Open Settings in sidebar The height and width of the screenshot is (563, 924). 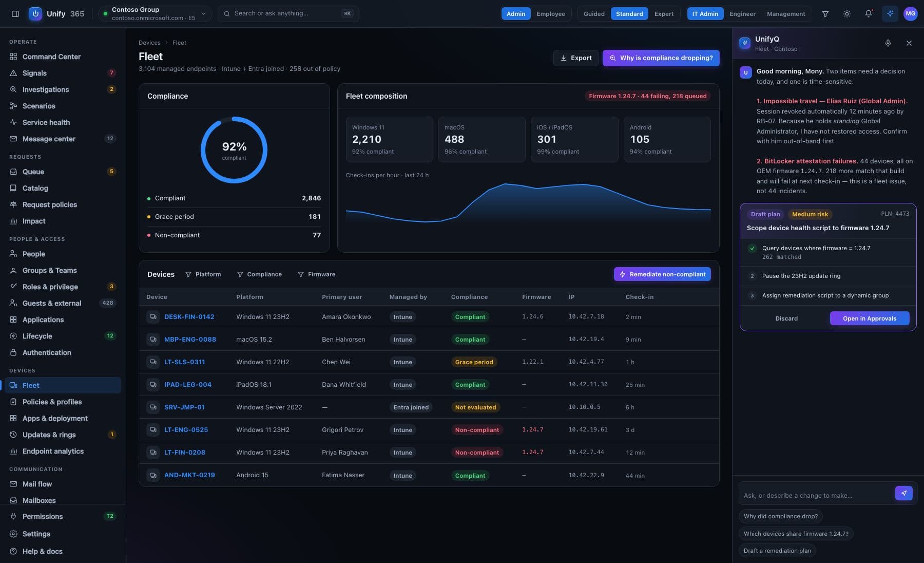[63, 534]
